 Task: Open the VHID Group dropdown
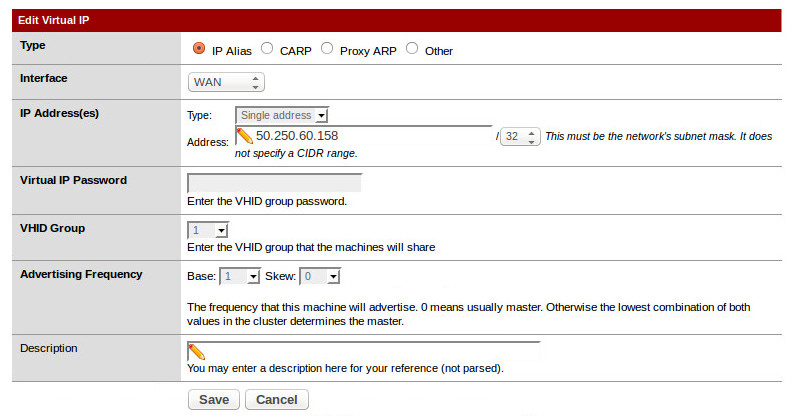(x=208, y=230)
